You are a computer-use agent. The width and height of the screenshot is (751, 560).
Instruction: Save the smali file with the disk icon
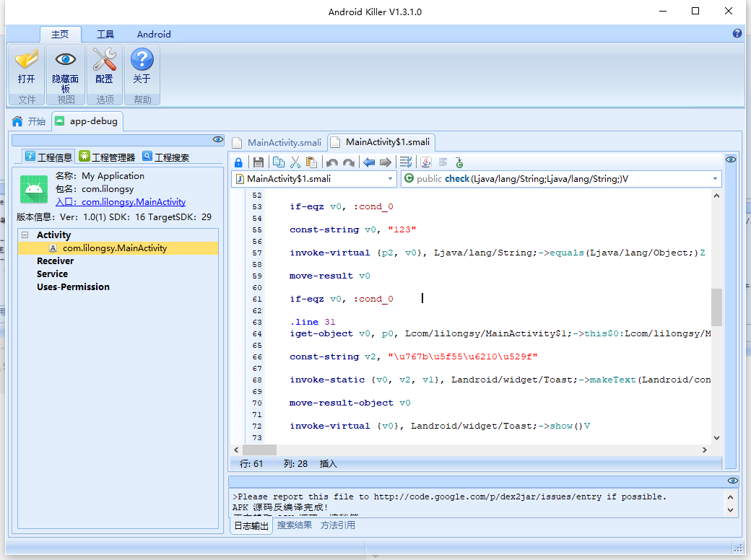[x=258, y=162]
